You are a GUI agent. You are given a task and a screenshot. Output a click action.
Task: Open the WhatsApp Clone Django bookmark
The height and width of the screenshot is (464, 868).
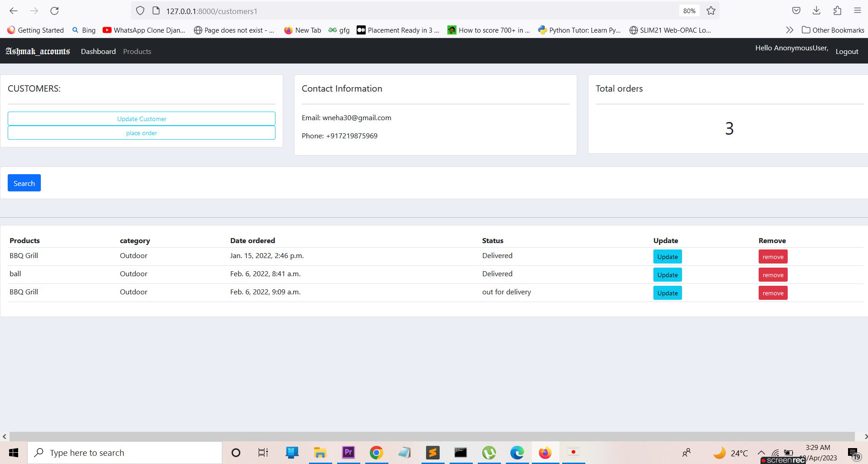[x=144, y=30]
